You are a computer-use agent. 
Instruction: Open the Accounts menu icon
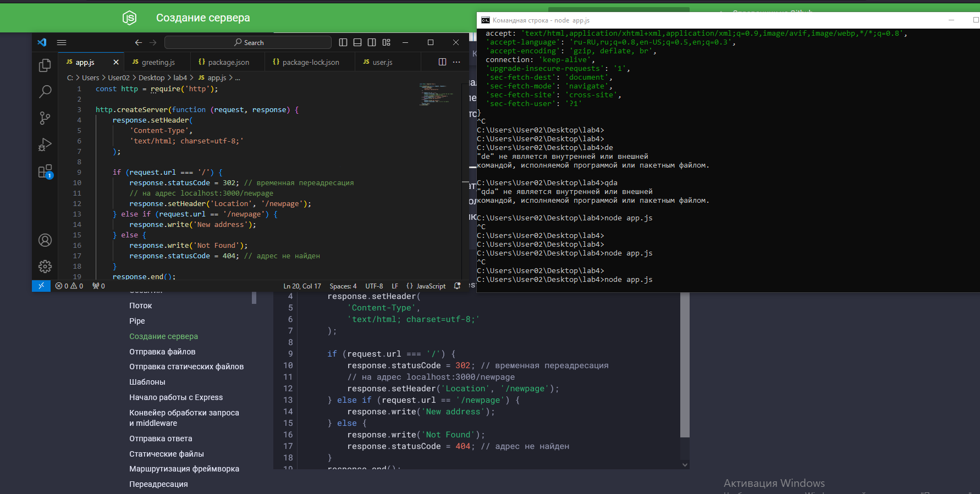click(45, 240)
